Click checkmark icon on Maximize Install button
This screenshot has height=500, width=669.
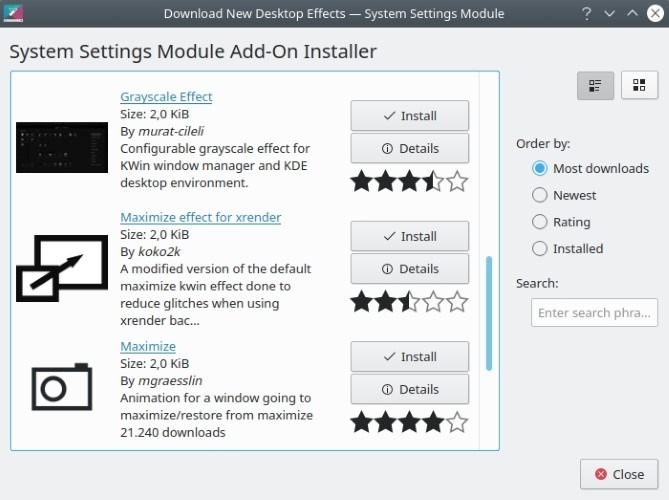click(x=389, y=356)
